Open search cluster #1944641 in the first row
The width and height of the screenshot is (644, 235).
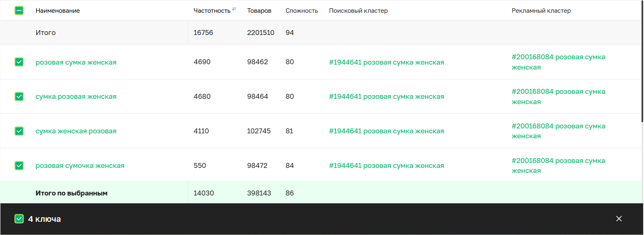[x=386, y=62]
